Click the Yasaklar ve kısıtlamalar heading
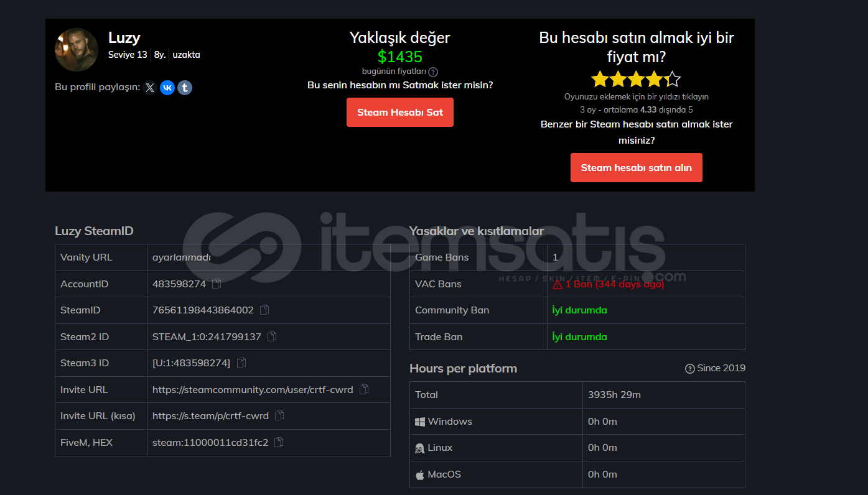This screenshot has width=868, height=495. point(477,231)
